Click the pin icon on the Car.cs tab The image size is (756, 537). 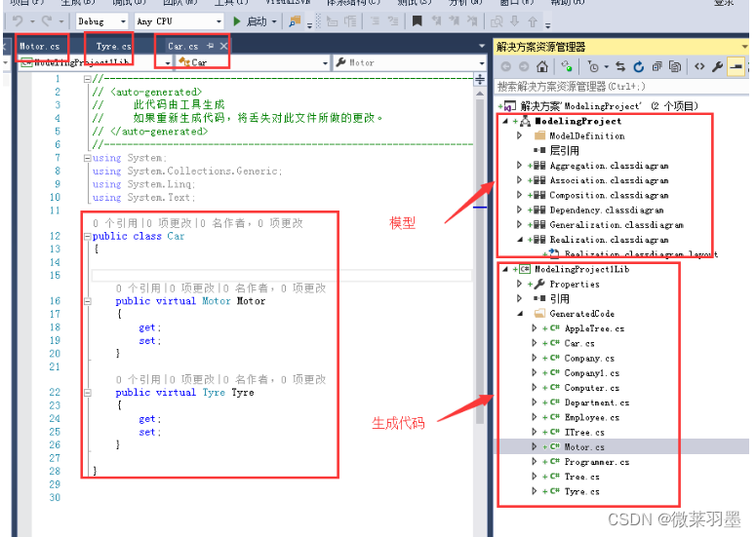[210, 46]
